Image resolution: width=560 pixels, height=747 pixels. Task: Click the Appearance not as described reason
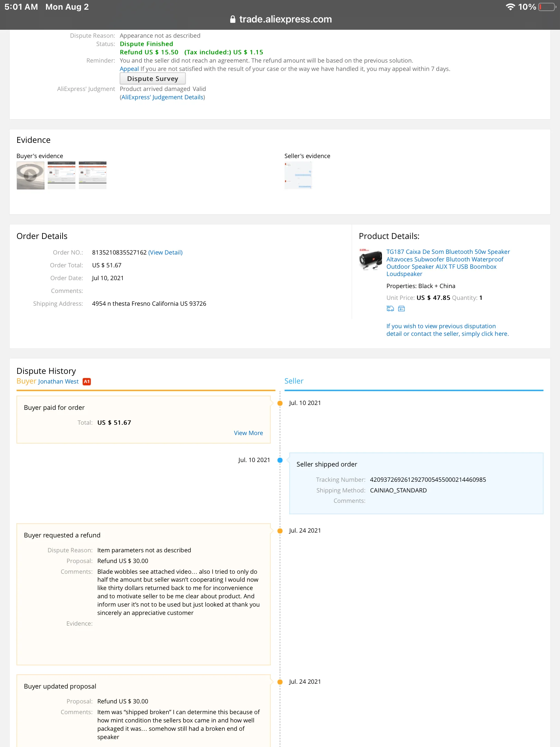pos(160,36)
